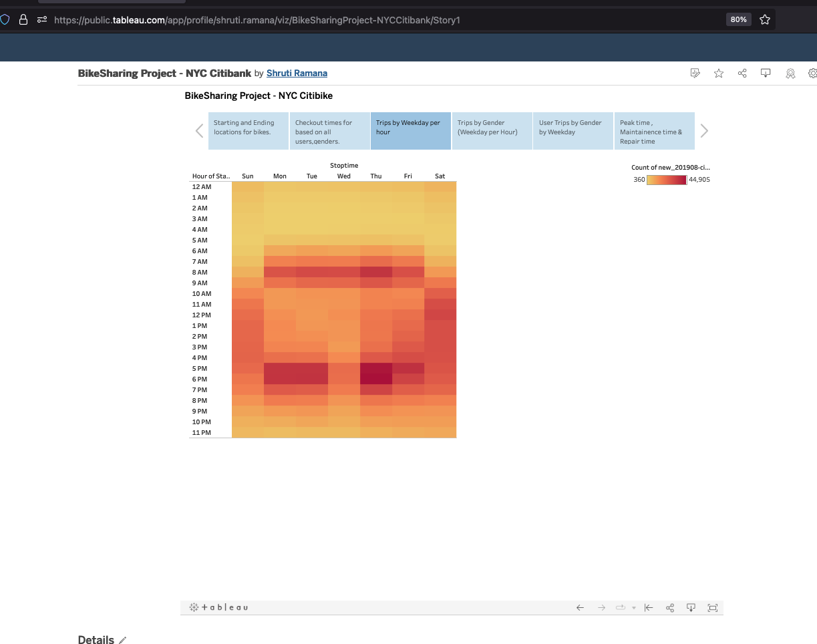Click the 80% zoom indicator
817x644 pixels.
click(x=738, y=19)
